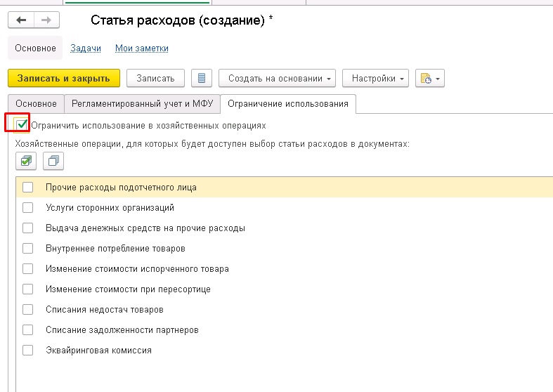The width and height of the screenshot is (553, 392).
Task: Open the list/report icon button beside Записать
Action: [202, 78]
